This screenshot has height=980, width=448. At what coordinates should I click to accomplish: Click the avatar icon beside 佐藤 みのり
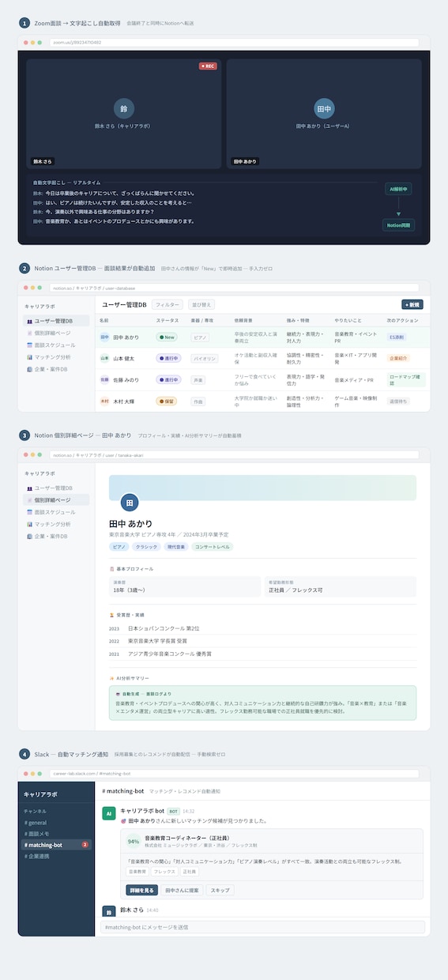click(x=105, y=379)
